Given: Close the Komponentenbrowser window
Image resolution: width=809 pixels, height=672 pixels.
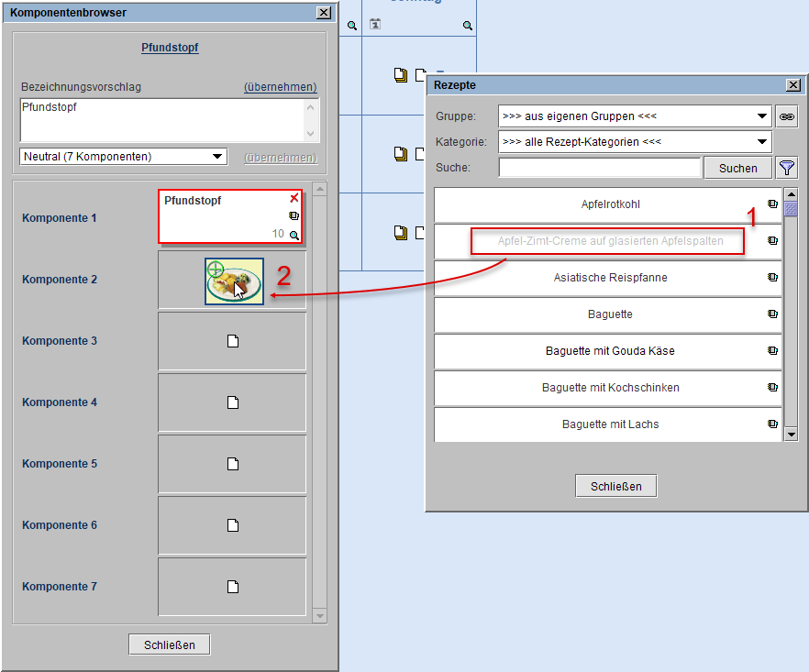Looking at the screenshot, I should pyautogui.click(x=324, y=13).
